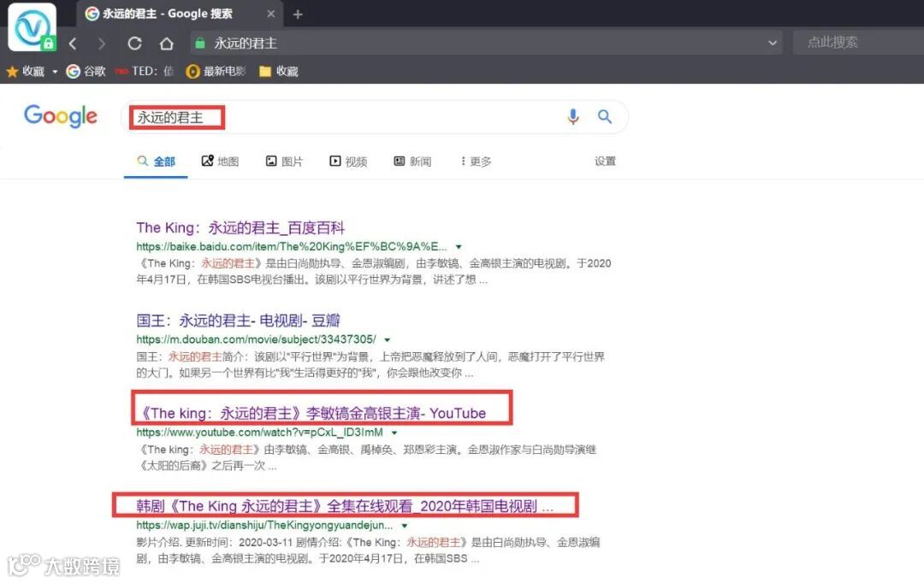The height and width of the screenshot is (583, 924).
Task: Open the 谷歌 bookmark
Action: 86,71
